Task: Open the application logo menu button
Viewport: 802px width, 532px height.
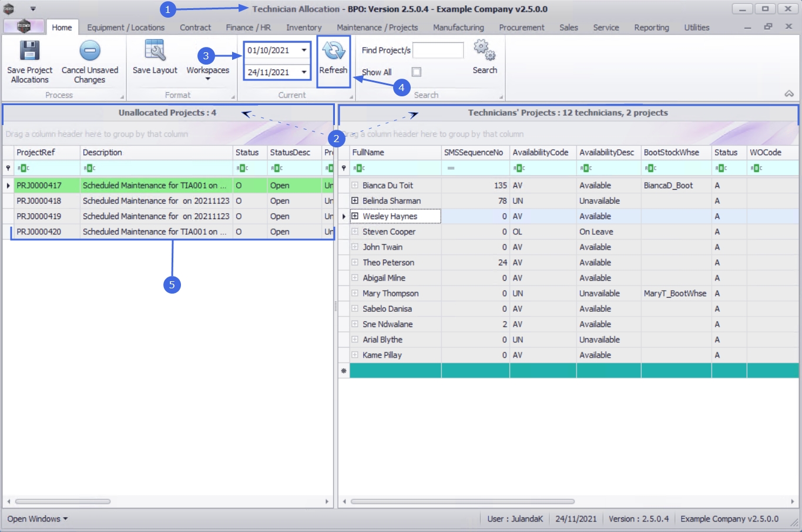Action: click(24, 27)
